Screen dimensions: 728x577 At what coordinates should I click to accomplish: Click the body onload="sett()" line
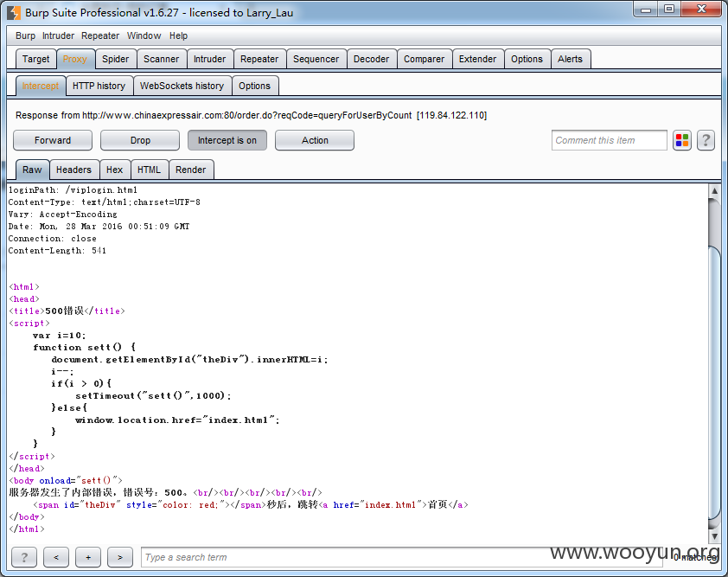click(x=66, y=480)
